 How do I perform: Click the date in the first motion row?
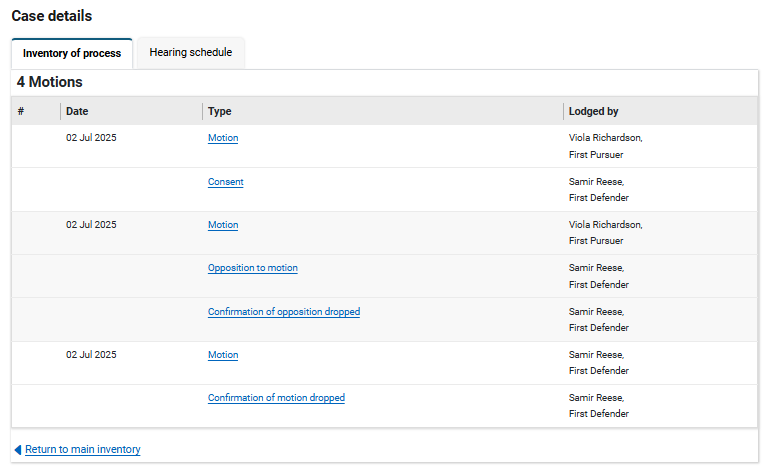pos(91,138)
